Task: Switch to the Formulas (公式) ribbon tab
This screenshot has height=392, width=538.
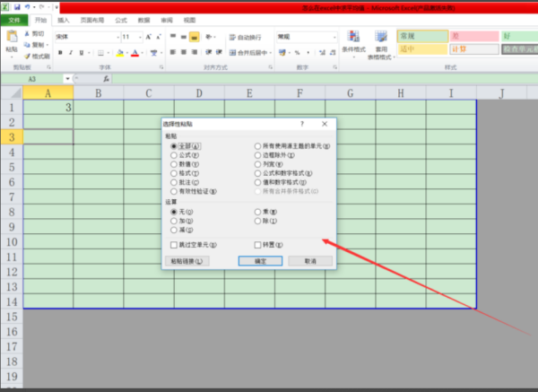Action: click(x=121, y=21)
